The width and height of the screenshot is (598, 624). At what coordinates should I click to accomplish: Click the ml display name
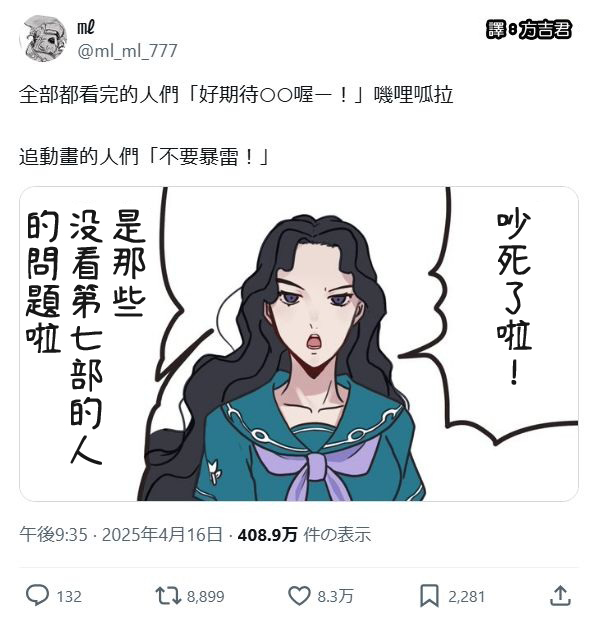pyautogui.click(x=86, y=28)
